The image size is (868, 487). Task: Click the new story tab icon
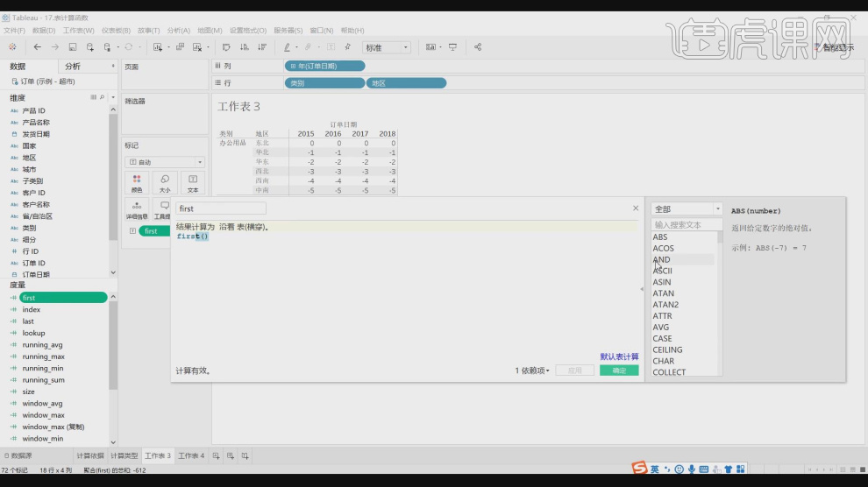tap(245, 456)
